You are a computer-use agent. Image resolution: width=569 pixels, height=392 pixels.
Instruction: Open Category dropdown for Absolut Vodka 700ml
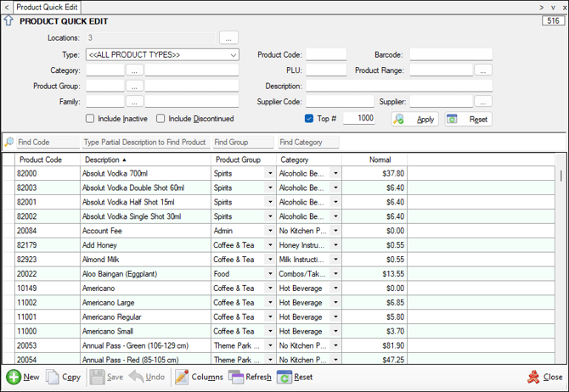(x=335, y=173)
